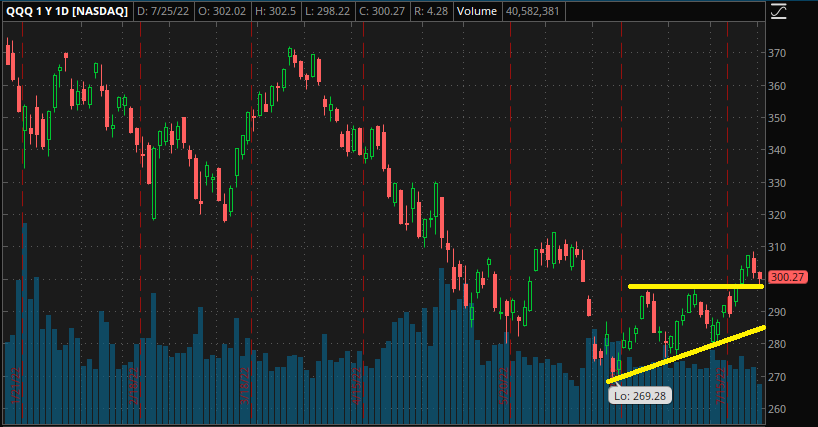The height and width of the screenshot is (427, 818).
Task: Click the 270 price axis label
Action: (777, 376)
